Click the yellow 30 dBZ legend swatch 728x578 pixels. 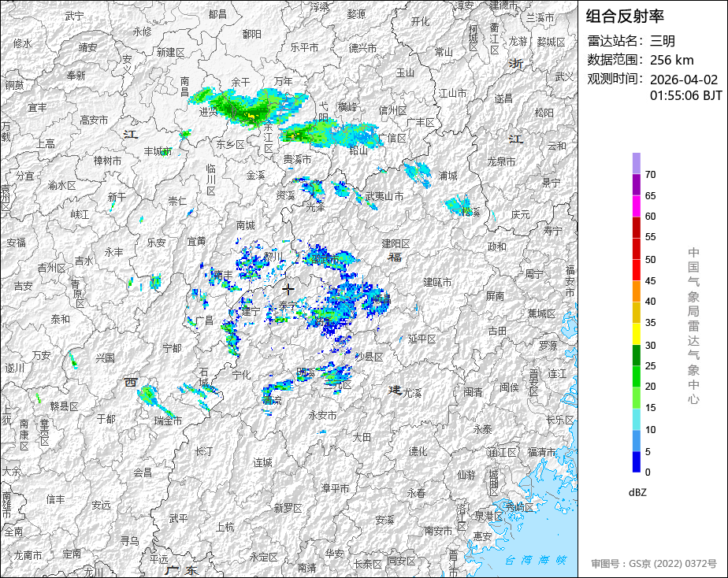click(636, 334)
